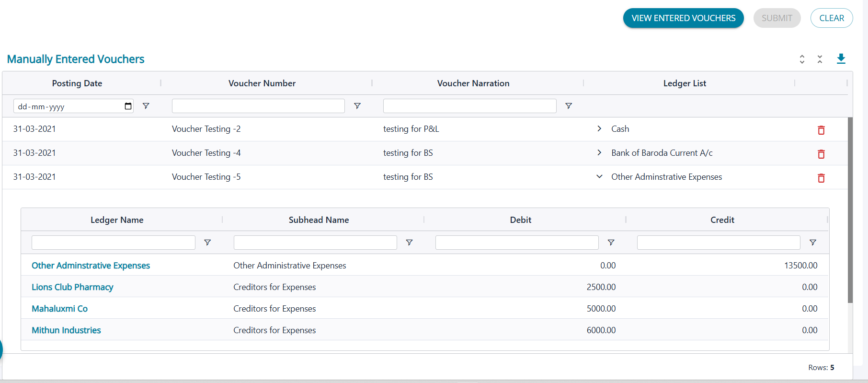
Task: Focus the Subhead Name filter input
Action: pyautogui.click(x=315, y=243)
